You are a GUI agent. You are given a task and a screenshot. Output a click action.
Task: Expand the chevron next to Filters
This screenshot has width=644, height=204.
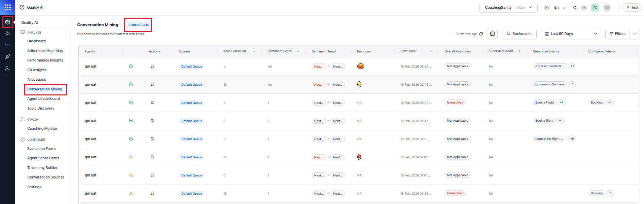pyautogui.click(x=635, y=34)
